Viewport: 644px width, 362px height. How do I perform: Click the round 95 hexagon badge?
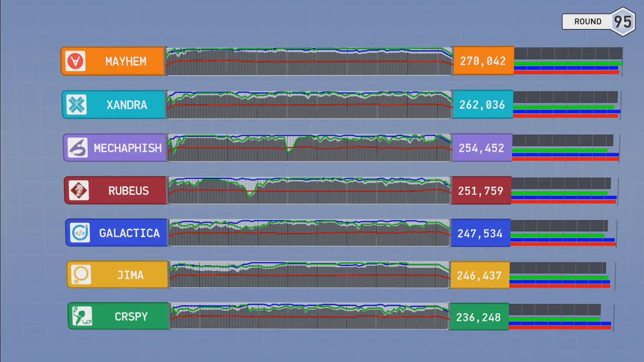pyautogui.click(x=623, y=22)
